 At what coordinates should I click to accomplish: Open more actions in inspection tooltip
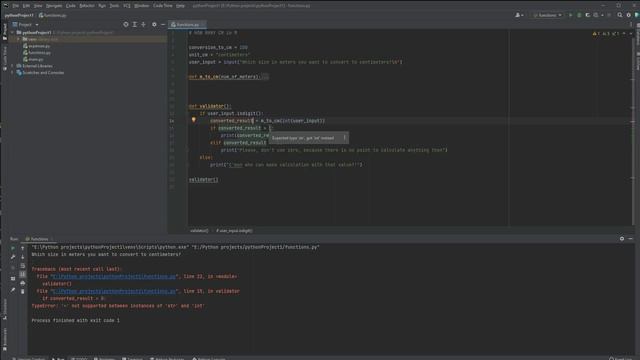[344, 138]
